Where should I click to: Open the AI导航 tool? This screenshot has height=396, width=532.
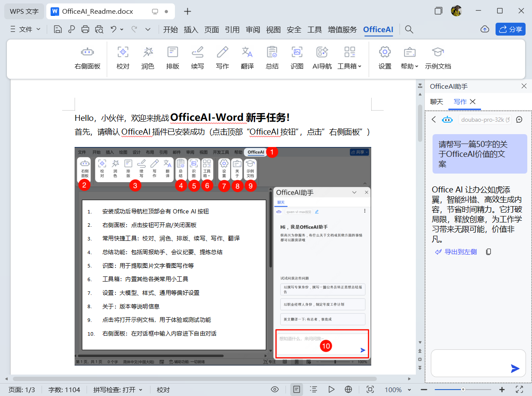pos(322,58)
